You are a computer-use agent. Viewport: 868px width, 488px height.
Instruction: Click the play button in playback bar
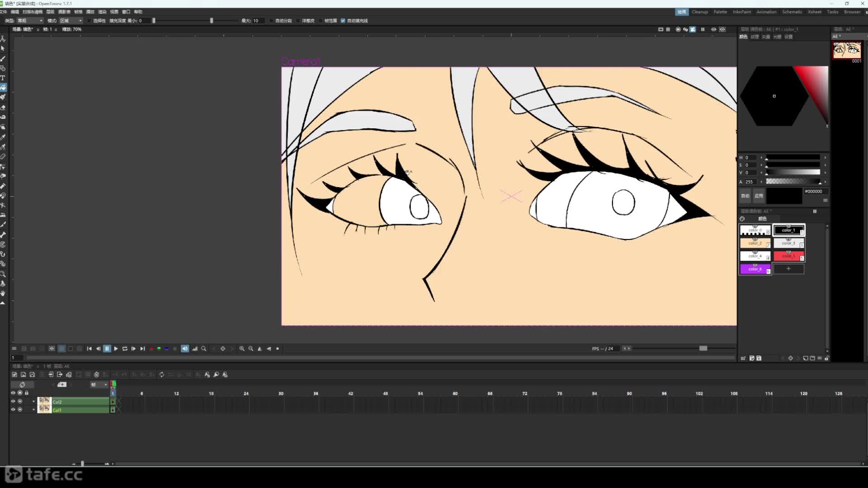[116, 348]
